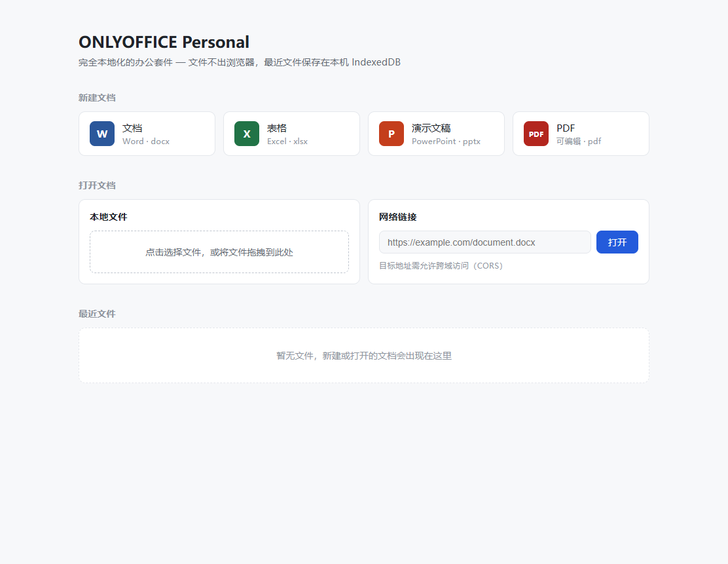Screen dimensions: 728x564
Task: Click the orange PowerPoint P icon
Action: 391,134
